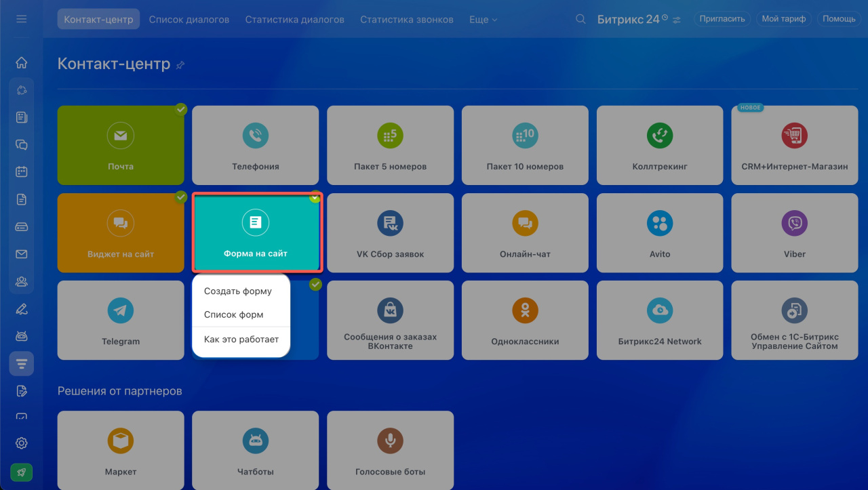Open the CRM+Интернет-Магазин tile

[x=795, y=145]
